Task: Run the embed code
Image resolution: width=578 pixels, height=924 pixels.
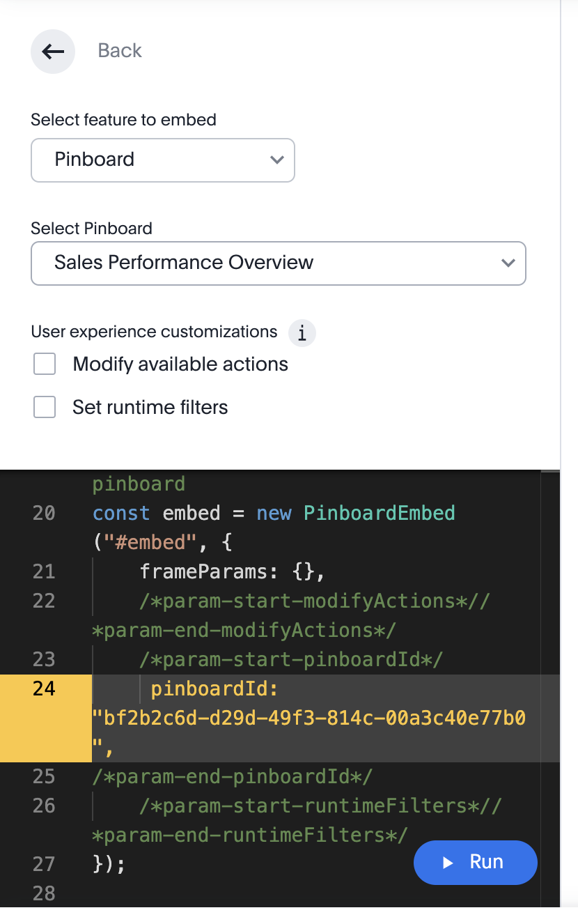Action: tap(476, 863)
